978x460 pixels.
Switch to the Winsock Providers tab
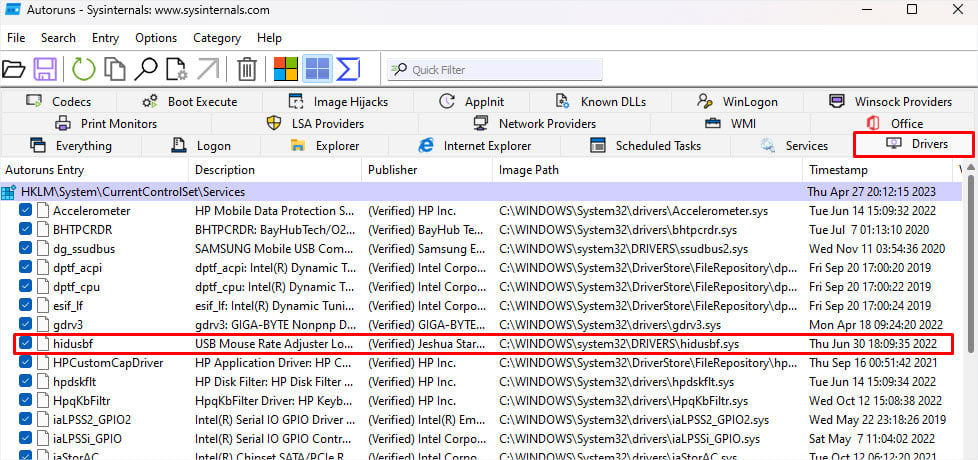pyautogui.click(x=890, y=102)
